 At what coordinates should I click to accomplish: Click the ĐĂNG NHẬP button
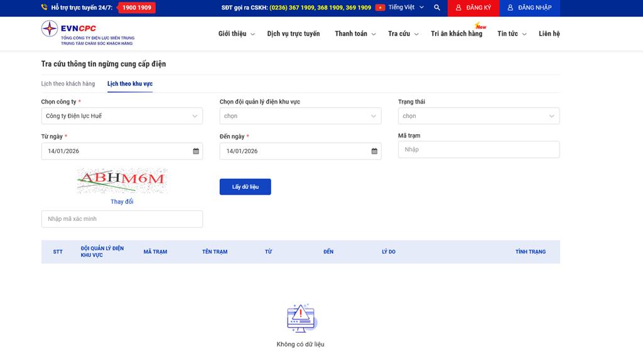[x=529, y=8]
